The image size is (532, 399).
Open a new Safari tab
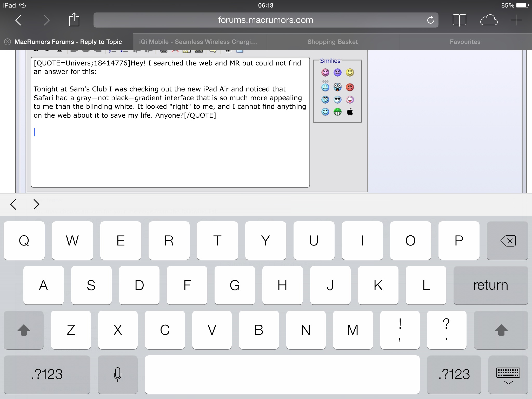[516, 20]
